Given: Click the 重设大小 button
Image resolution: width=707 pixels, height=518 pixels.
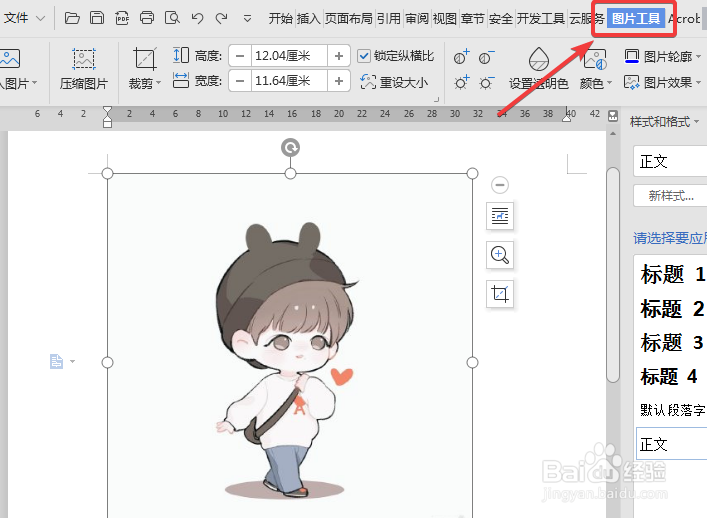Looking at the screenshot, I should (394, 82).
